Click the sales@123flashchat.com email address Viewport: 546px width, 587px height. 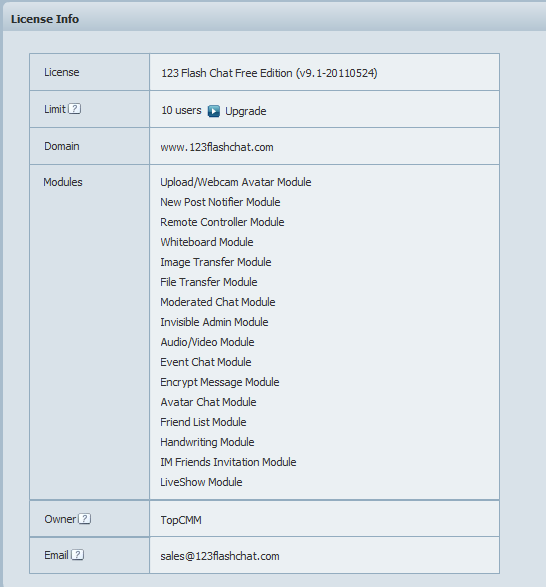pos(220,556)
